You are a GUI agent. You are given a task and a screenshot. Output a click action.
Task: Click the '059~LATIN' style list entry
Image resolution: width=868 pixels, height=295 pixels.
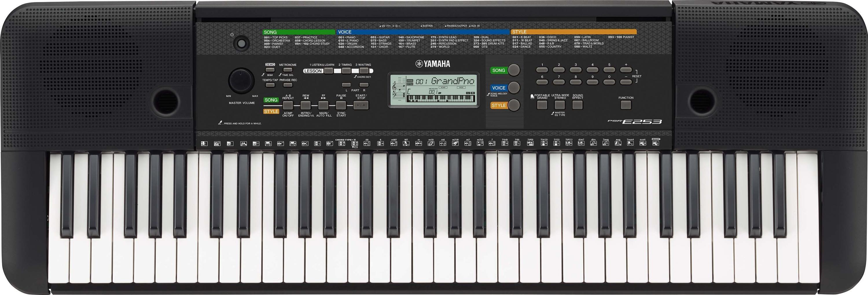point(582,37)
